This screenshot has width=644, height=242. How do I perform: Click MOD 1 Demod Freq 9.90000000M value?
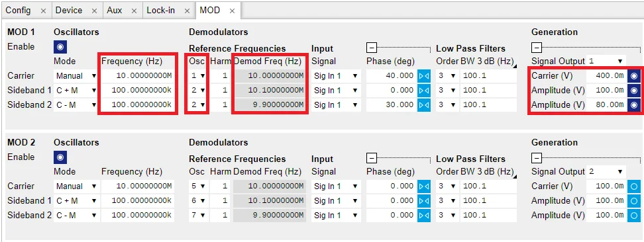(270, 105)
